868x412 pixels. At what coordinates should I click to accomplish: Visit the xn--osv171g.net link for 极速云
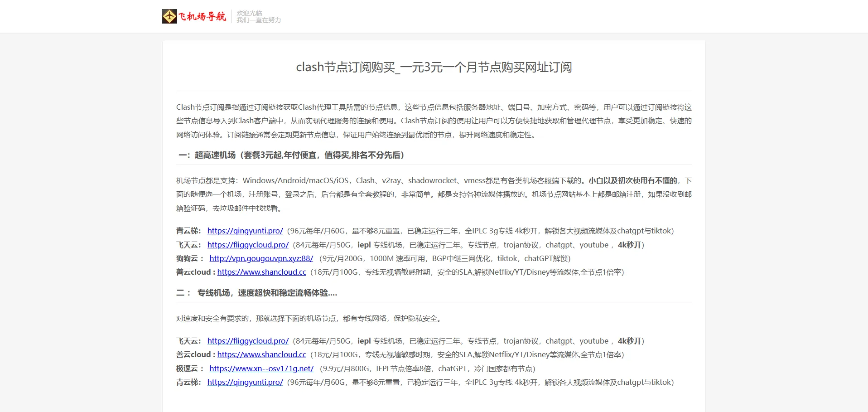click(261, 368)
